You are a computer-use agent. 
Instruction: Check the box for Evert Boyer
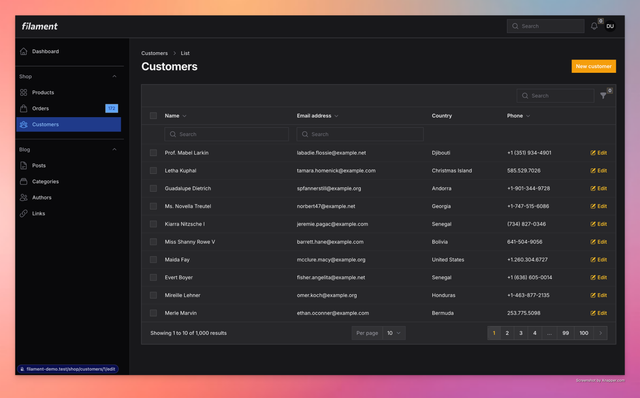(x=153, y=277)
